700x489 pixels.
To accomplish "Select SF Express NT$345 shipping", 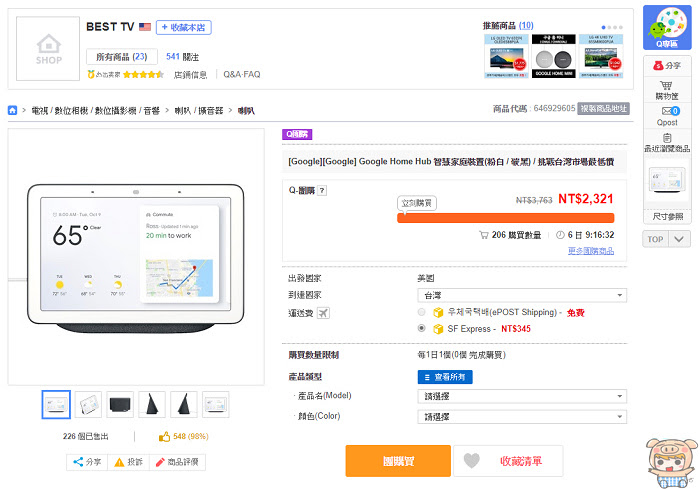I will click(x=421, y=328).
